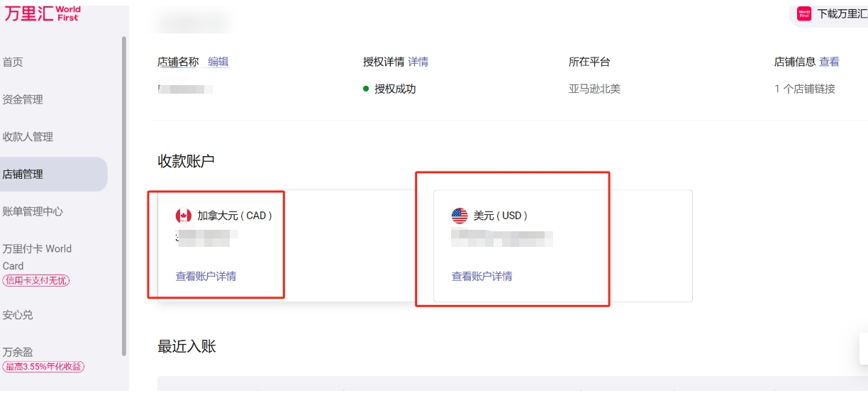Open 万余盈 in the sidebar
This screenshot has width=868, height=398.
[18, 351]
